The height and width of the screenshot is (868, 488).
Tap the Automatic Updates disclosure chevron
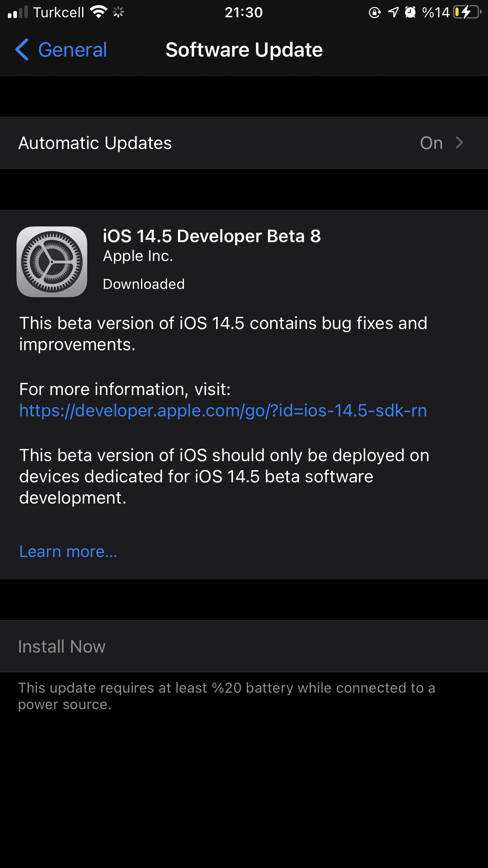pyautogui.click(x=459, y=143)
